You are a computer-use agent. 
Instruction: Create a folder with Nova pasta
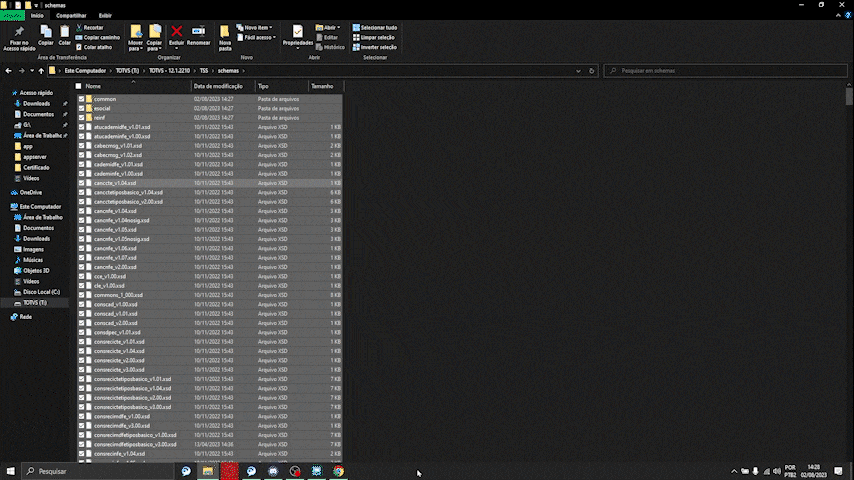point(225,38)
